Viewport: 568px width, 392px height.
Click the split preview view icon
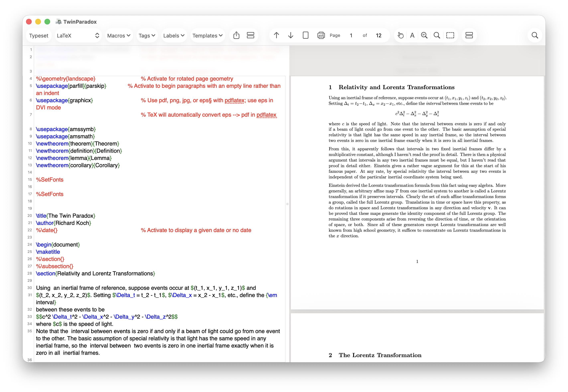point(469,35)
